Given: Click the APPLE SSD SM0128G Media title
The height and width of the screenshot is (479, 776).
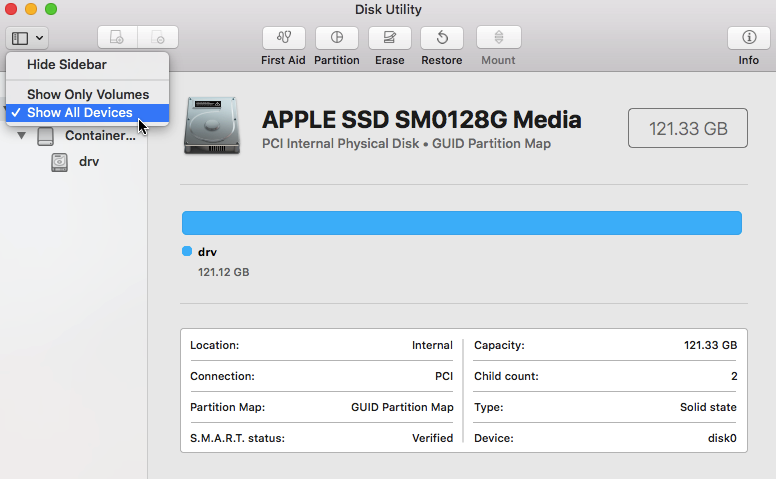Looking at the screenshot, I should tap(422, 120).
